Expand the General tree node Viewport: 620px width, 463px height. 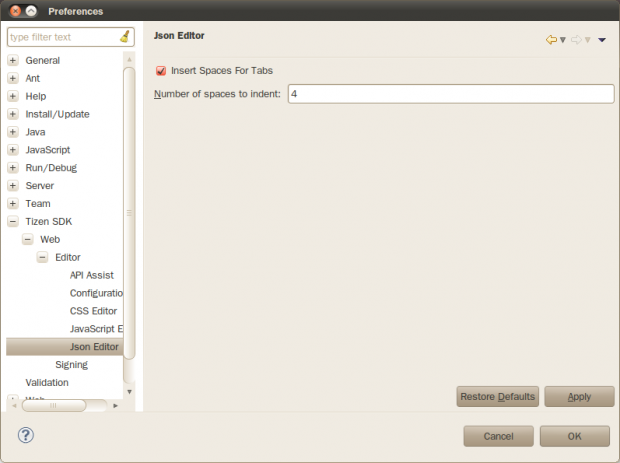pyautogui.click(x=13, y=61)
